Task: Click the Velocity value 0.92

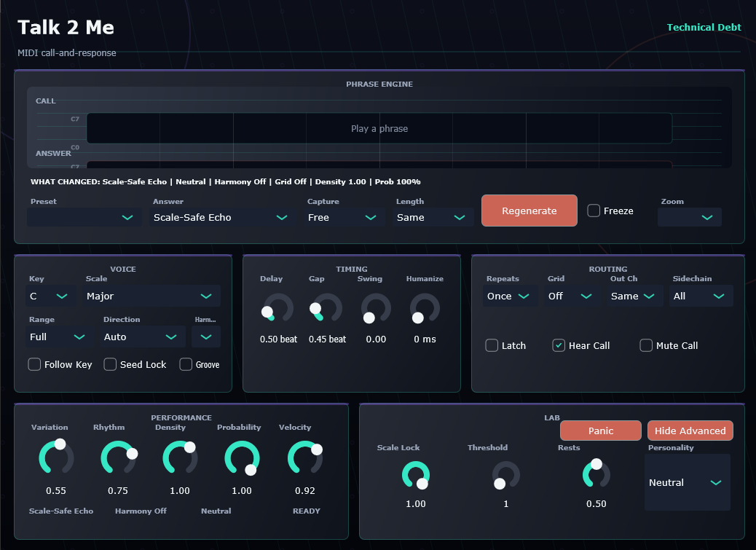Action: click(304, 491)
